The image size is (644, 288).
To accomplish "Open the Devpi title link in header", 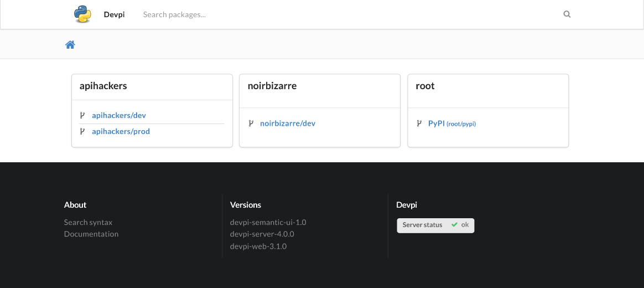I will 114,14.
